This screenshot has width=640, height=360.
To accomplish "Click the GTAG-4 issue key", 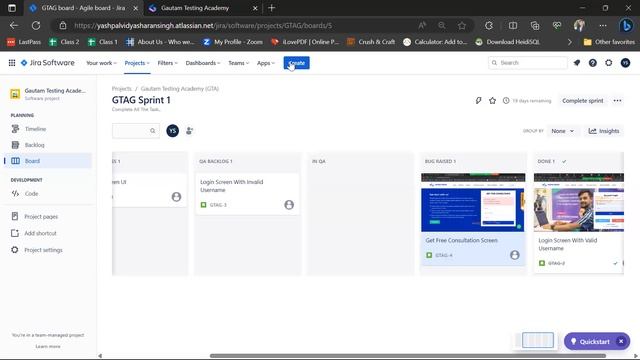I will 444,255.
